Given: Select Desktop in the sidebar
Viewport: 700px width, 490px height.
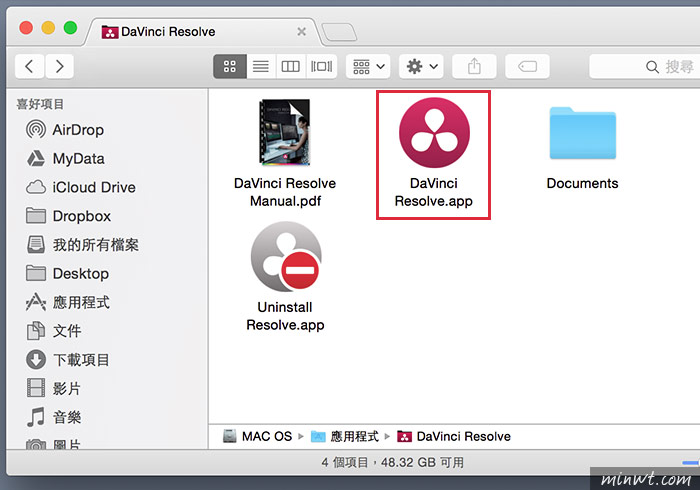Looking at the screenshot, I should [x=67, y=274].
